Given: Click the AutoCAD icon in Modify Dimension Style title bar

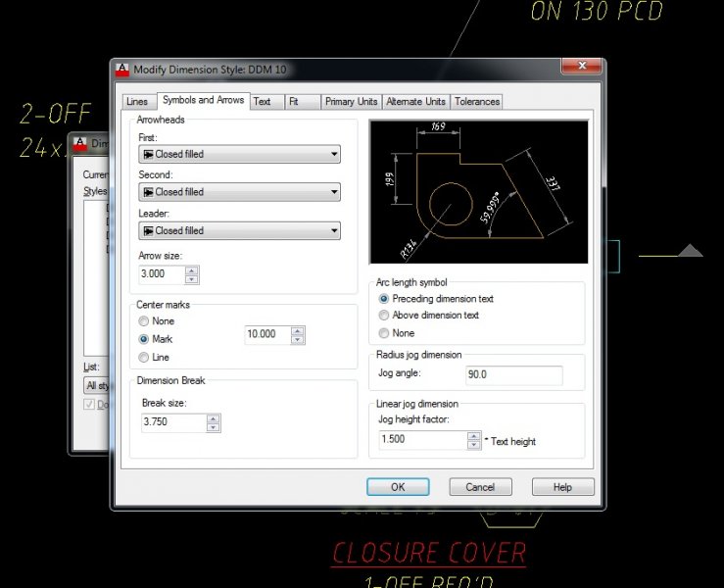Looking at the screenshot, I should pos(122,70).
